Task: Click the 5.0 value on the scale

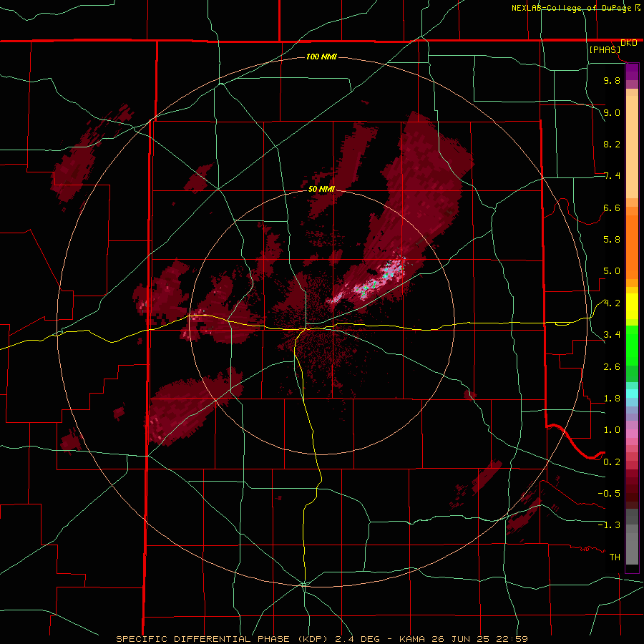Action: (x=612, y=271)
